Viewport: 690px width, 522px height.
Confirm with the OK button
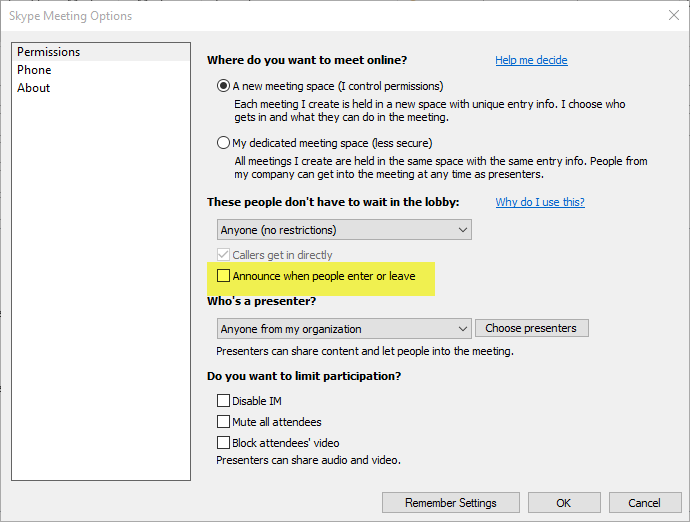[564, 502]
